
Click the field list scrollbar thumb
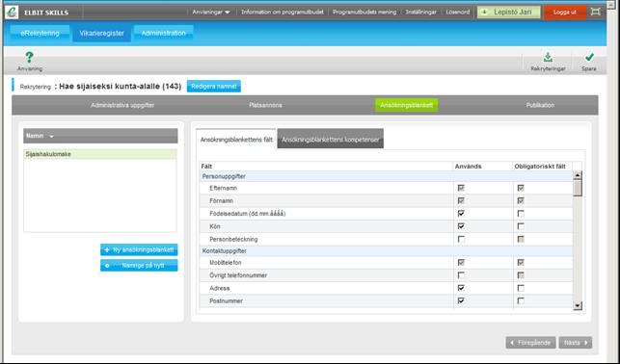578,188
